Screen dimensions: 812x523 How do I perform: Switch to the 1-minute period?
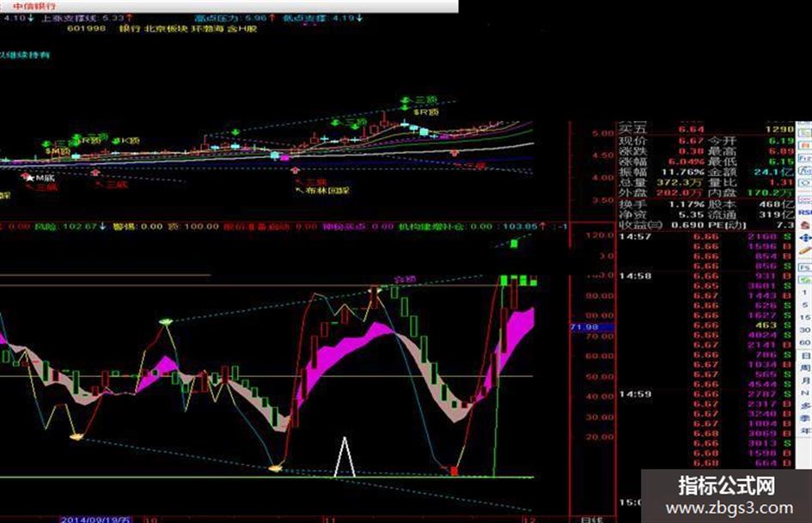pyautogui.click(x=804, y=293)
